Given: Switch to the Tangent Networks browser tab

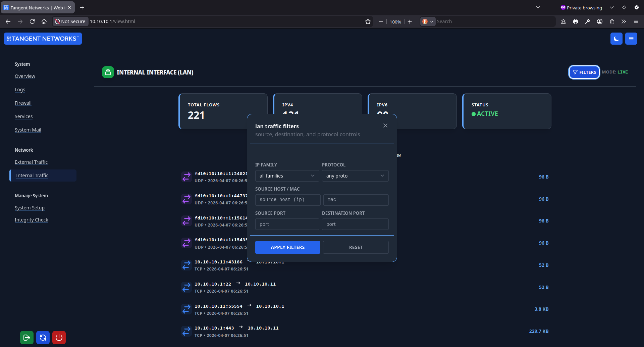Looking at the screenshot, I should 34,7.
